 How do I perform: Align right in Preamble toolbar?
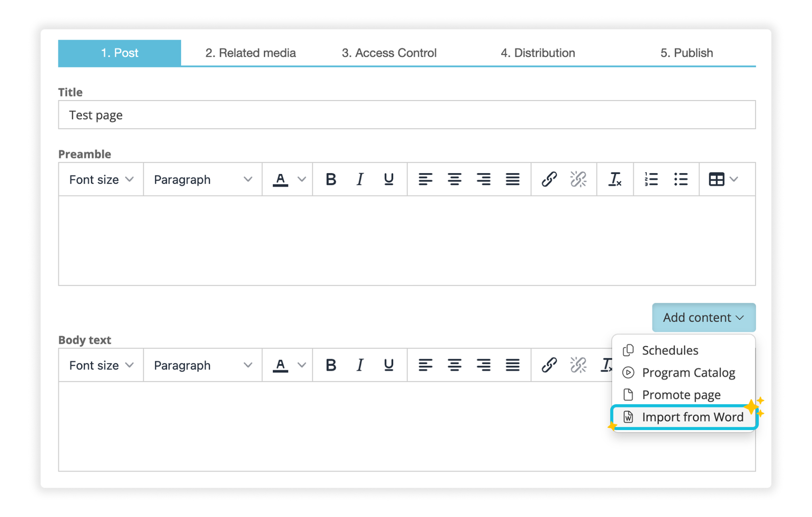(483, 179)
